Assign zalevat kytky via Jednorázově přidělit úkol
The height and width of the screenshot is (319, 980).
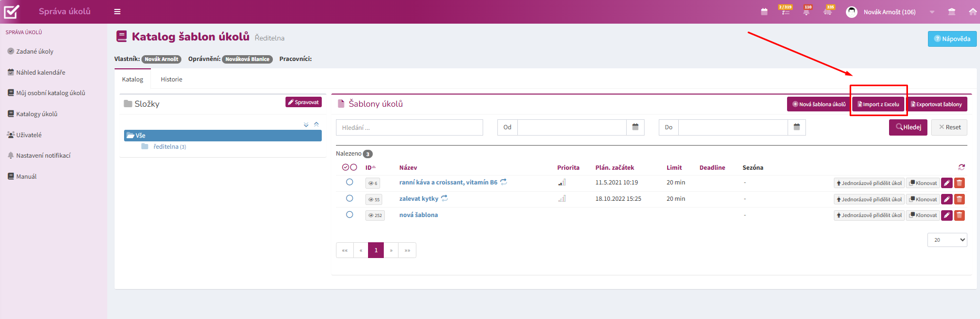869,199
